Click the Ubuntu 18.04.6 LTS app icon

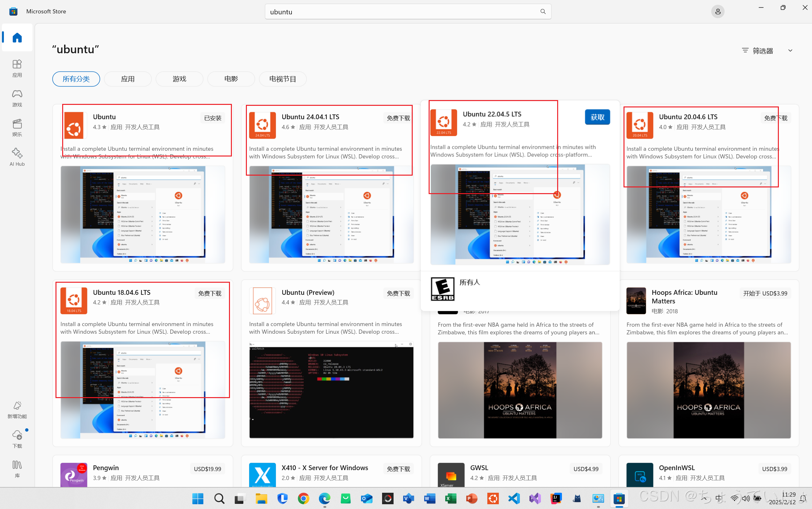pos(74,301)
